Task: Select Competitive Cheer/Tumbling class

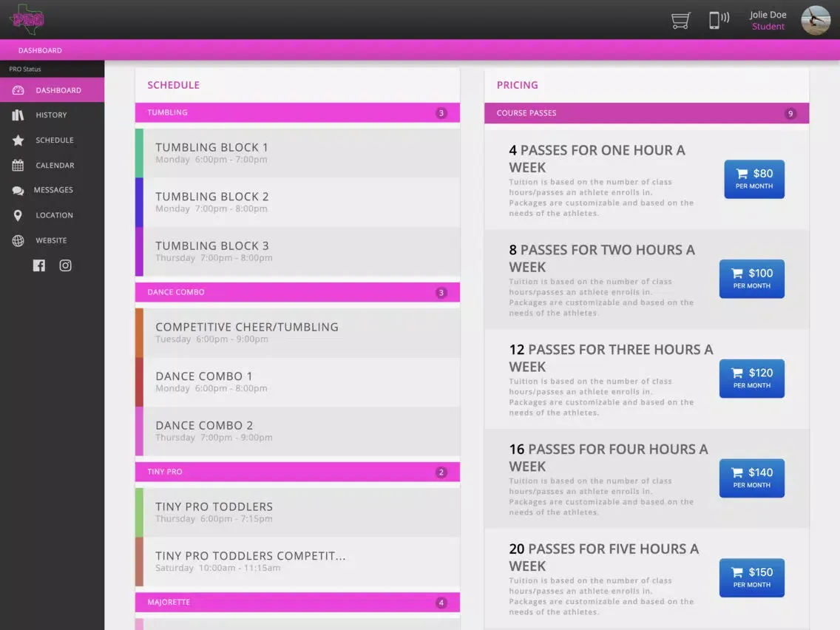Action: tap(297, 332)
